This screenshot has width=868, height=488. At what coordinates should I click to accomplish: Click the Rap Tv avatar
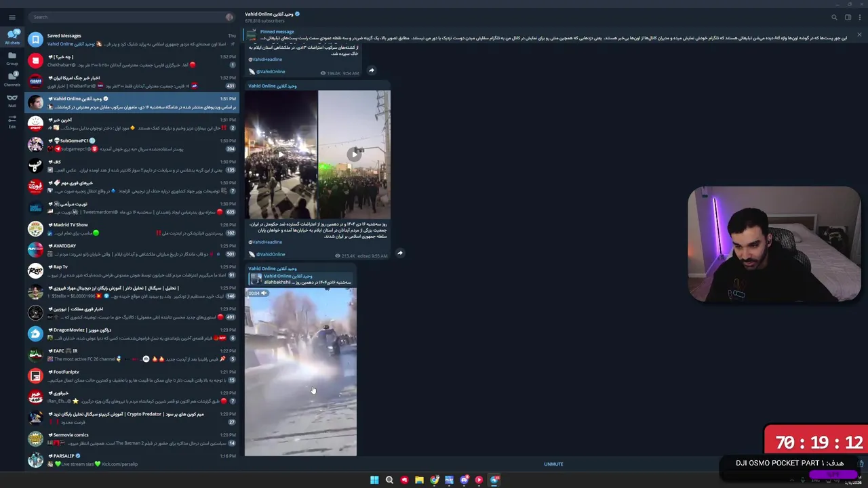coord(35,270)
